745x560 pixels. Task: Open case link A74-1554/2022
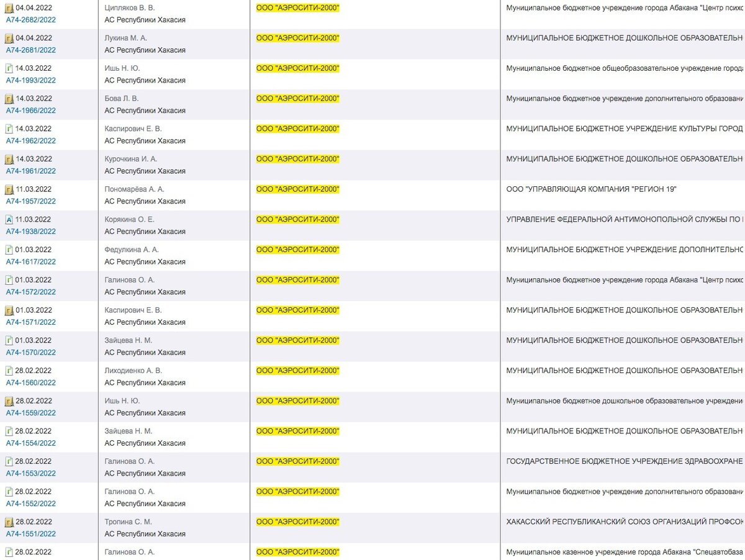31,444
